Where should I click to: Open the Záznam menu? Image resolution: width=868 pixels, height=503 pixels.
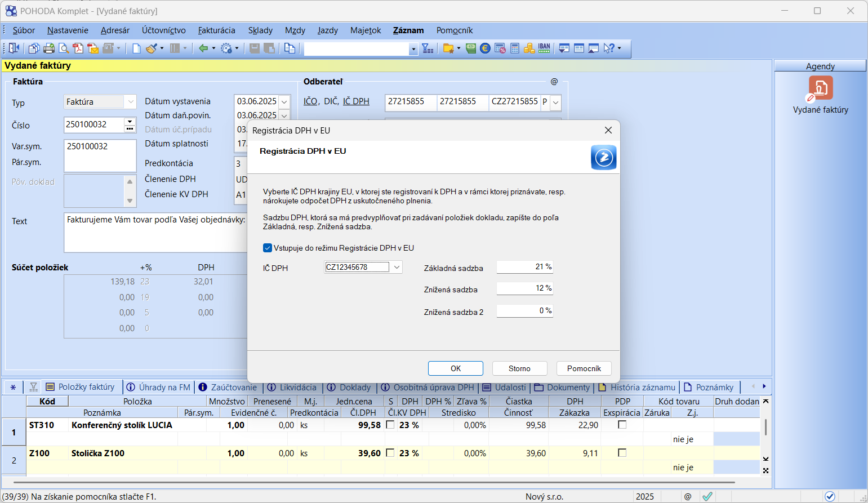[x=408, y=30]
